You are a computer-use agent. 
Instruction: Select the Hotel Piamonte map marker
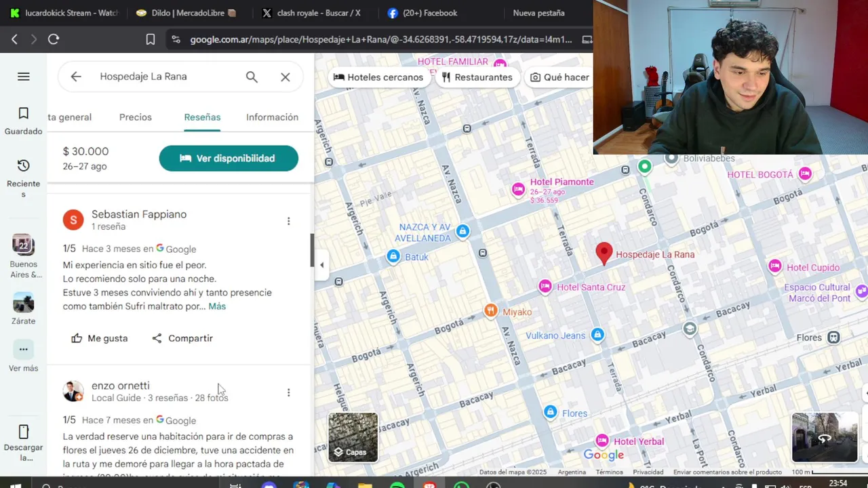click(x=518, y=190)
